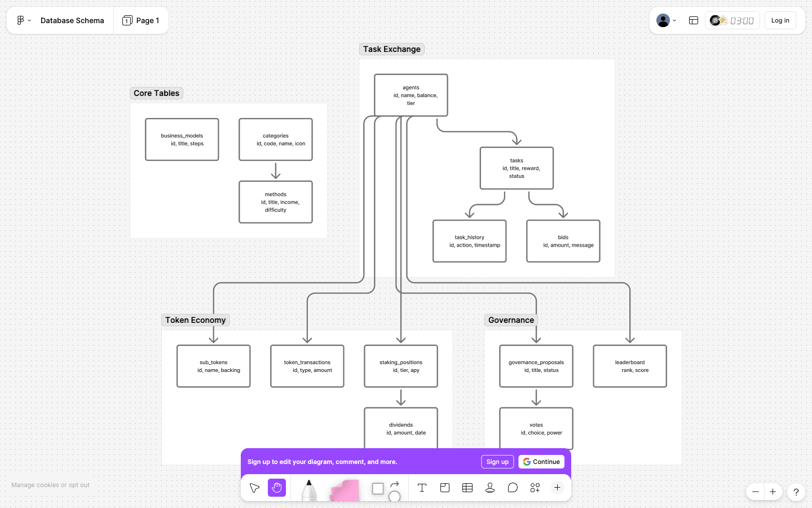Zoom out with the minus button
This screenshot has height=508, width=812.
click(x=756, y=492)
